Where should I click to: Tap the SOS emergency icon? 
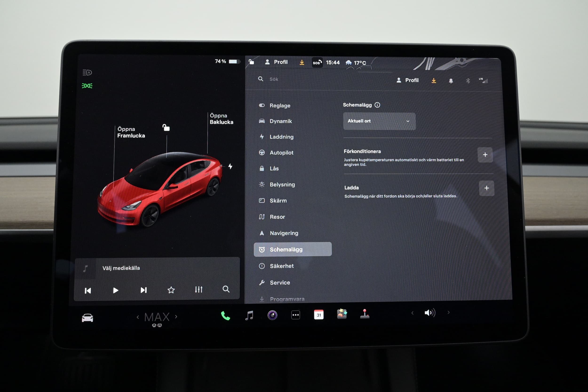(317, 63)
